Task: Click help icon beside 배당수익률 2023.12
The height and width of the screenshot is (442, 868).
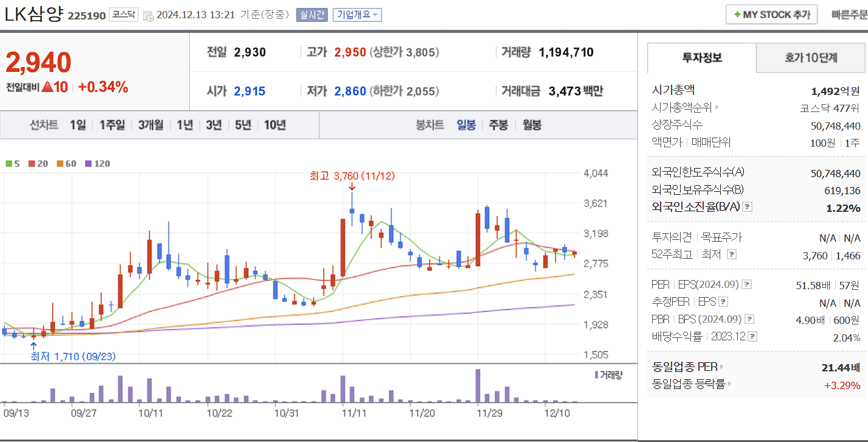Action: tap(753, 336)
